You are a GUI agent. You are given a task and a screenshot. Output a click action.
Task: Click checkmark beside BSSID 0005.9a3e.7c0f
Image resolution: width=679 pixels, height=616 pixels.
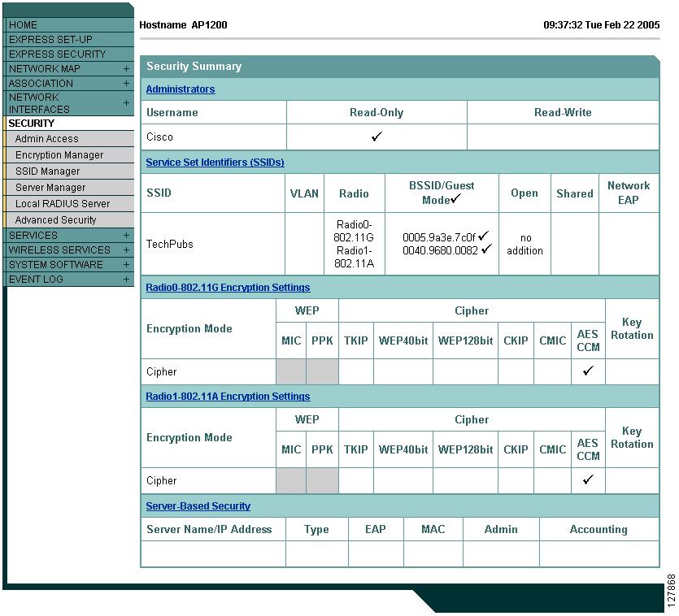point(484,236)
